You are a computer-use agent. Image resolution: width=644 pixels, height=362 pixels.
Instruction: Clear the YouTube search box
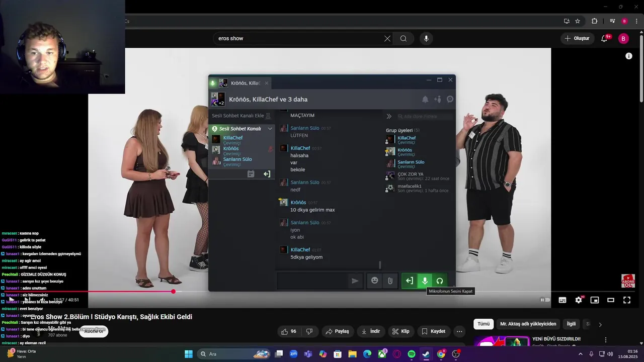coord(387,38)
